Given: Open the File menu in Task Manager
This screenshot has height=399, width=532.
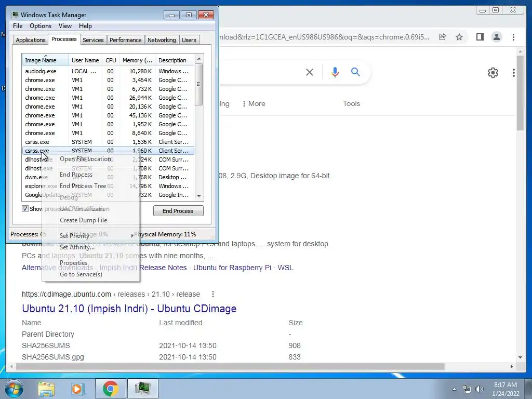Looking at the screenshot, I should click(x=18, y=26).
